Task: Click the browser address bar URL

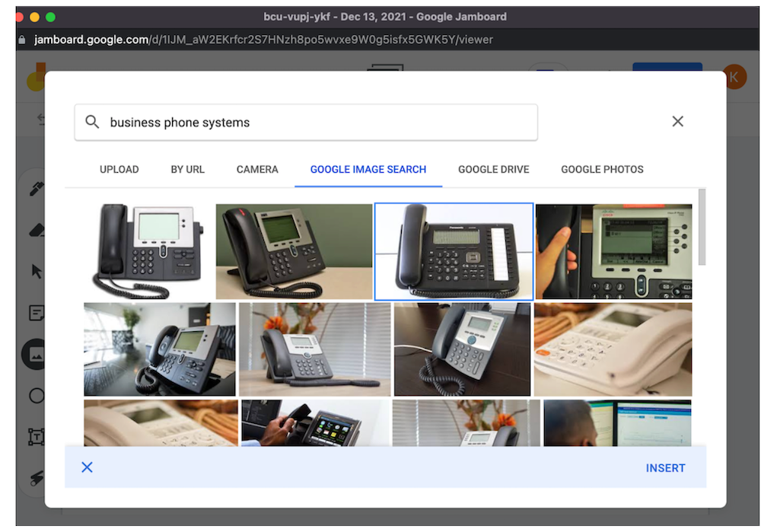Action: (264, 40)
